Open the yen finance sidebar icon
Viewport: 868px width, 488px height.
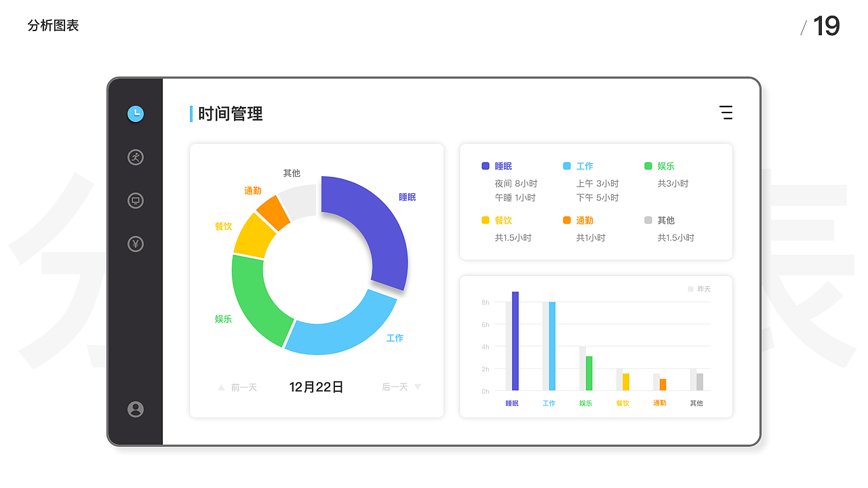(136, 244)
